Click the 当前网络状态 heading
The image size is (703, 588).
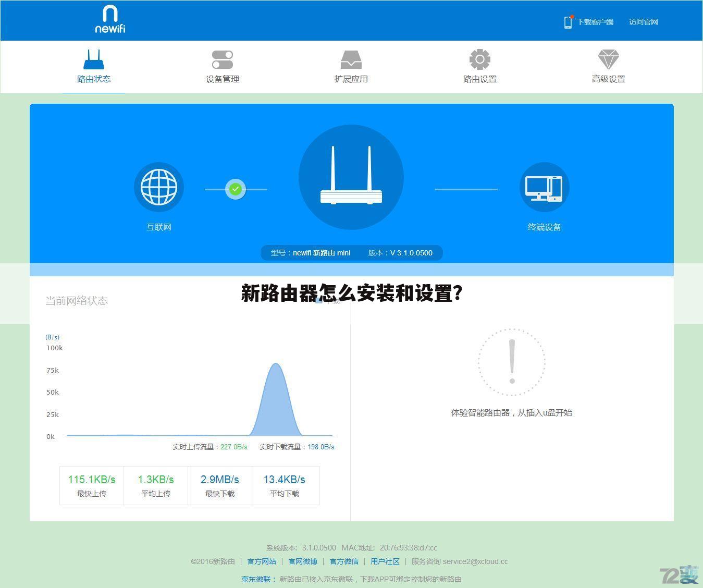click(77, 301)
